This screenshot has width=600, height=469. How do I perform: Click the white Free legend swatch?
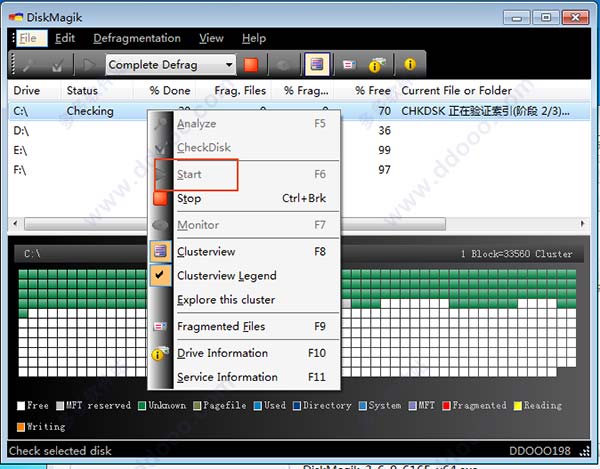click(21, 406)
